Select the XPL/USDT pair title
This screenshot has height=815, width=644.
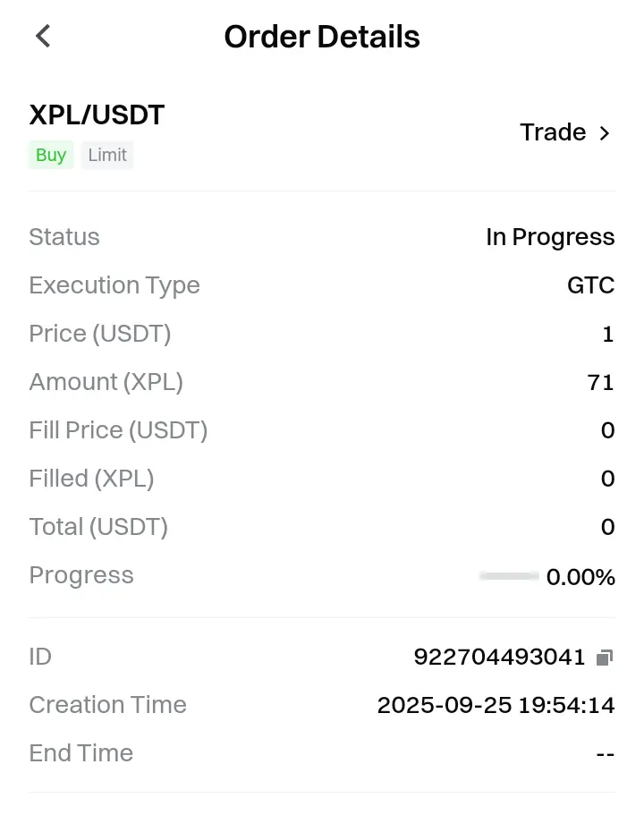click(97, 115)
